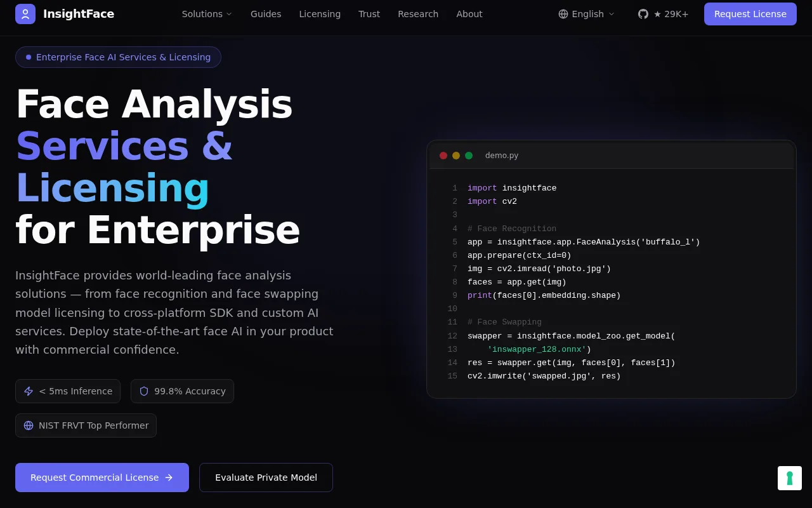Click the InsightFace brand name
The width and height of the screenshot is (812, 508).
point(79,14)
